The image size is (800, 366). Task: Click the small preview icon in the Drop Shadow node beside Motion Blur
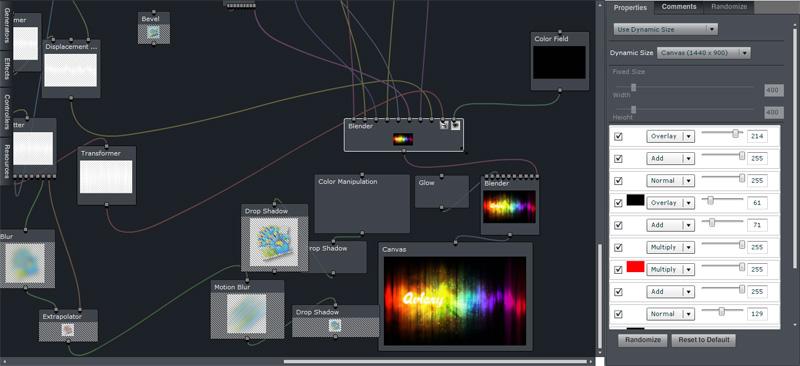335,325
